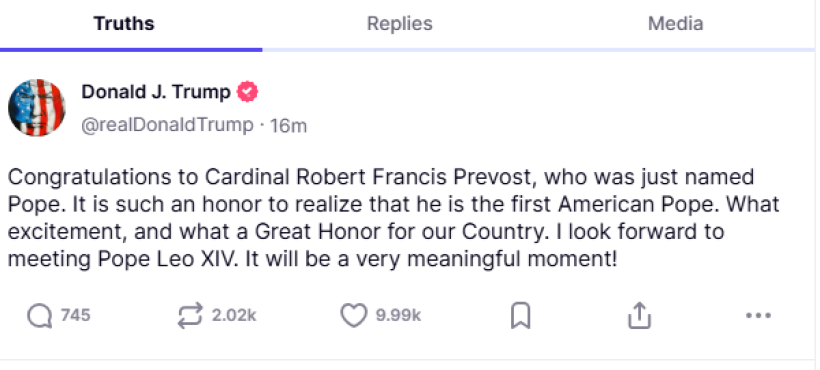This screenshot has height=370, width=820.
Task: Open the flag-painted profile avatar
Action: [x=37, y=108]
